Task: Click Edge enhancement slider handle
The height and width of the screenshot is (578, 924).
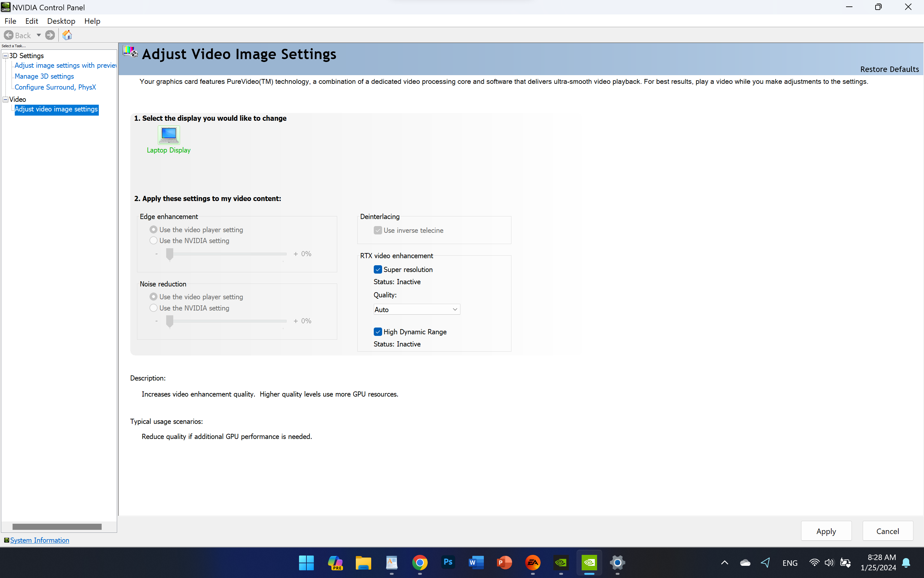Action: point(169,254)
